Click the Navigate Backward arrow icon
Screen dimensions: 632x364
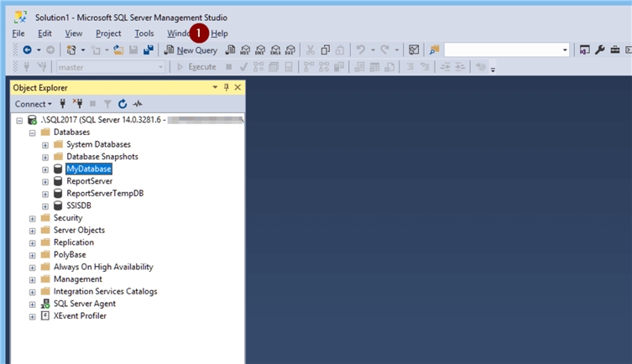27,50
